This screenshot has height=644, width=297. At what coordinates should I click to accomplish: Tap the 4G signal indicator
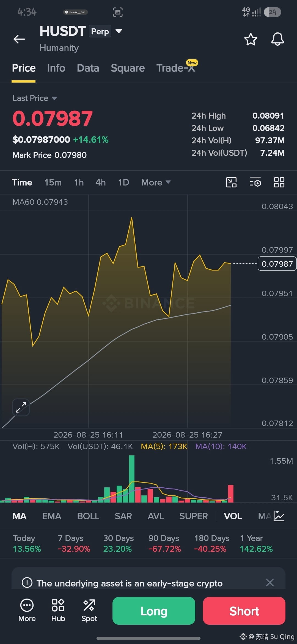[251, 12]
